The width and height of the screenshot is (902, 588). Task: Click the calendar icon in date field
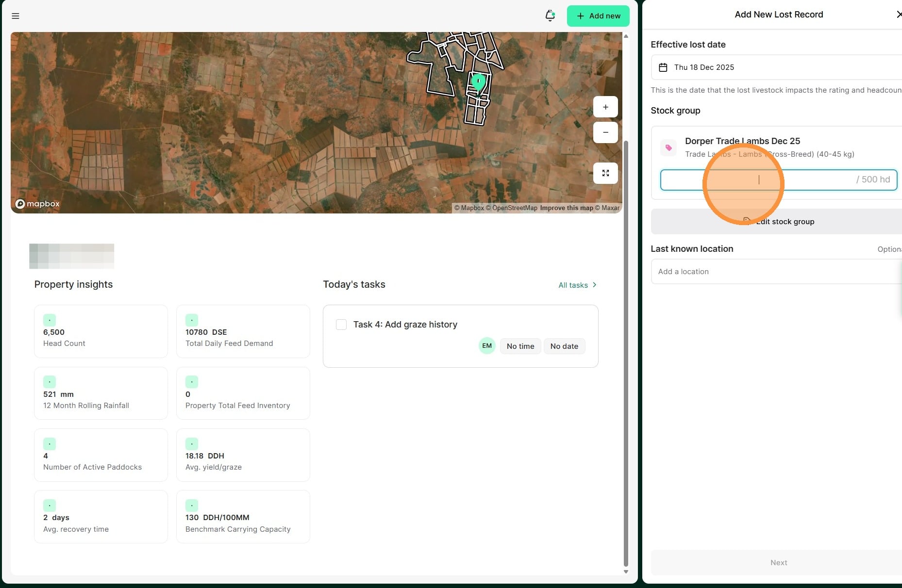(x=663, y=67)
